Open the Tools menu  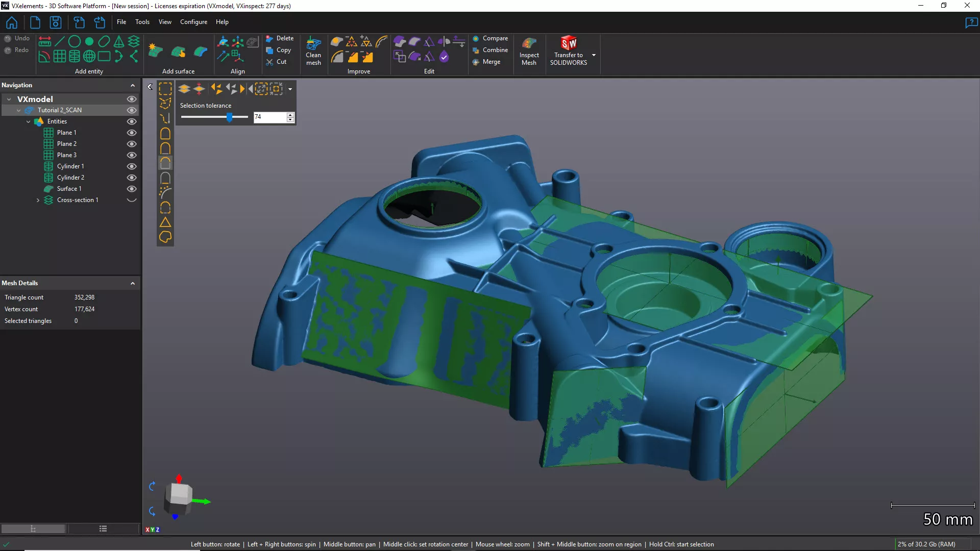click(x=142, y=22)
